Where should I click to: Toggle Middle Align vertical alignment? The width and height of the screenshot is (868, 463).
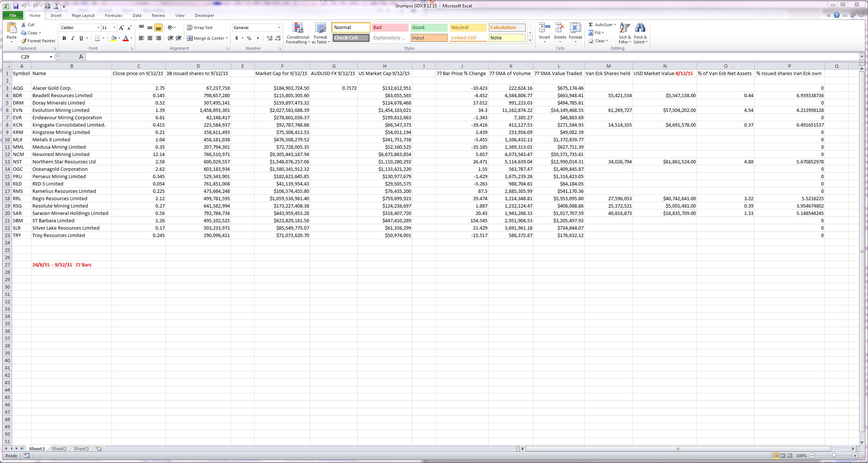[150, 28]
